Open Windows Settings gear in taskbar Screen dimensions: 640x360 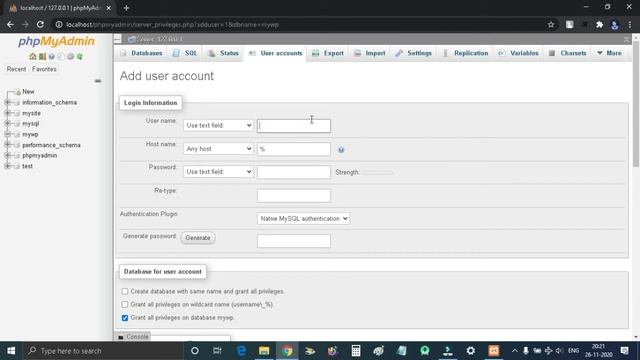click(x=471, y=351)
